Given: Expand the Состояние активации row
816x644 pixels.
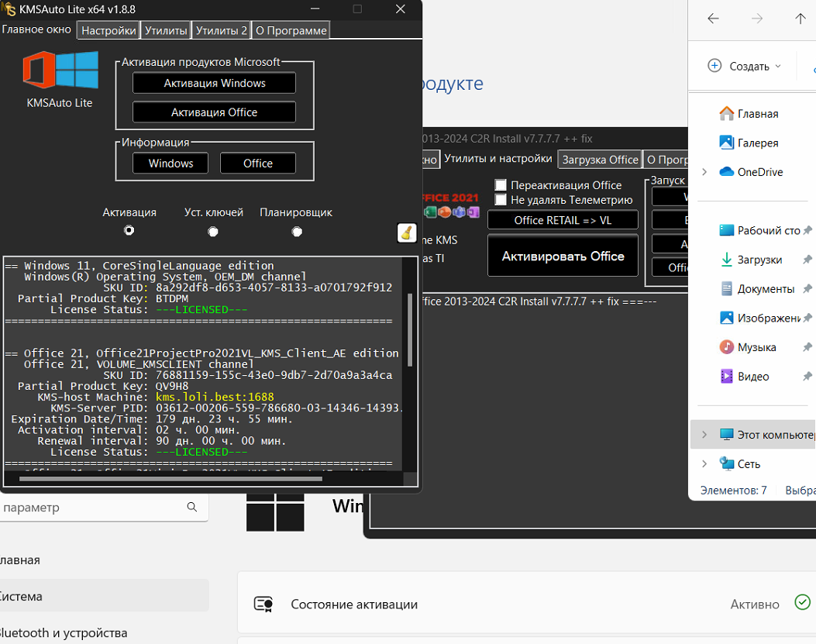Looking at the screenshot, I should click(527, 604).
